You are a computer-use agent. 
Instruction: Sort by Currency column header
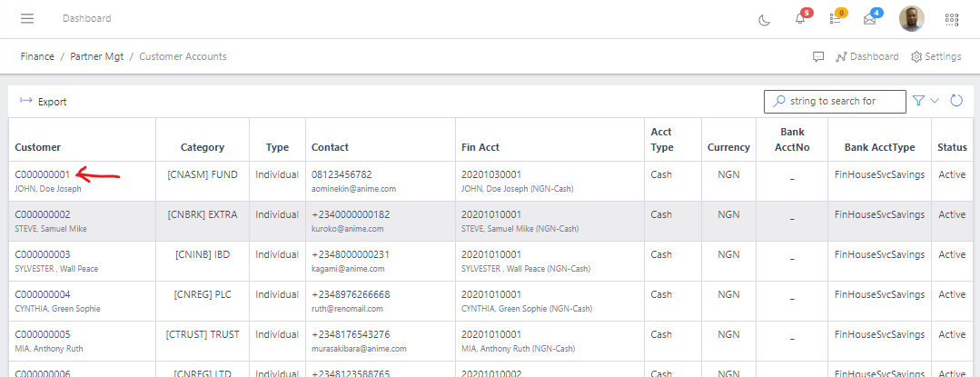(x=728, y=147)
